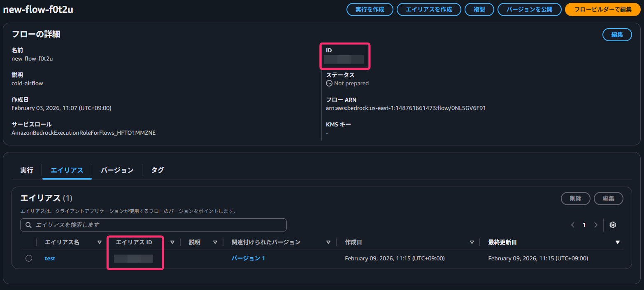Sort by 作成日 column arrow
The image size is (644, 290).
click(472, 242)
